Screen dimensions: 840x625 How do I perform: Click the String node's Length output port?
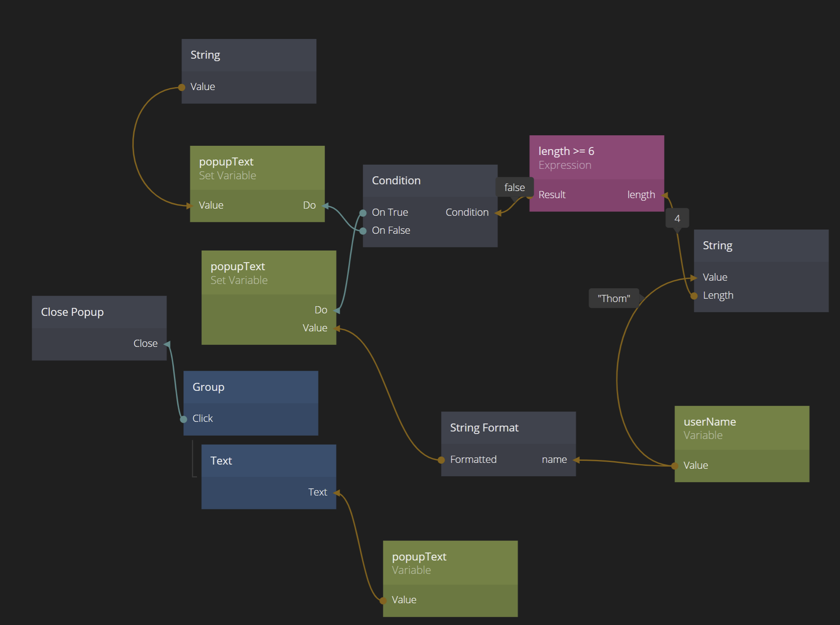(694, 296)
